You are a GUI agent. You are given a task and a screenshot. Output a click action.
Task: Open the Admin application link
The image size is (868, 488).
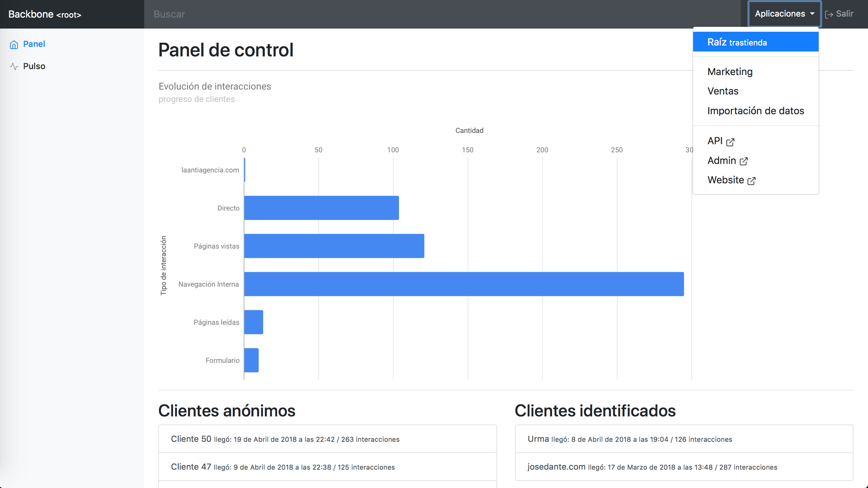(721, 160)
